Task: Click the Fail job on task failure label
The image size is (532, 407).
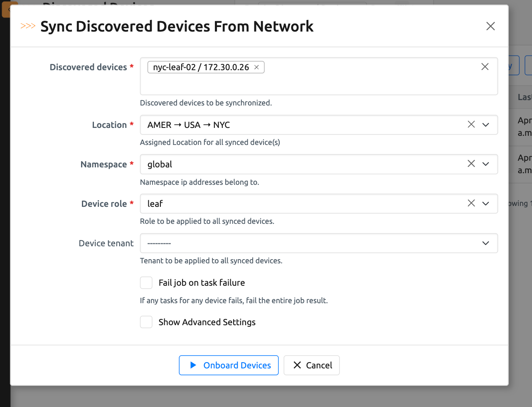Action: [x=202, y=283]
